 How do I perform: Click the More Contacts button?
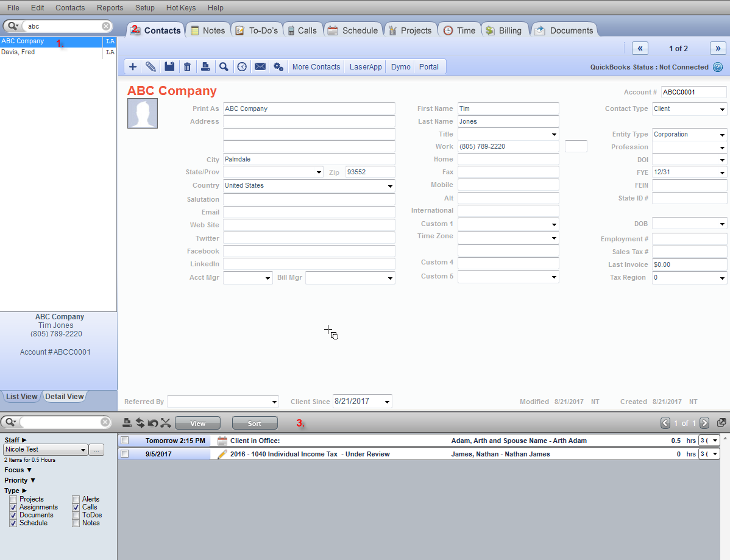(316, 66)
